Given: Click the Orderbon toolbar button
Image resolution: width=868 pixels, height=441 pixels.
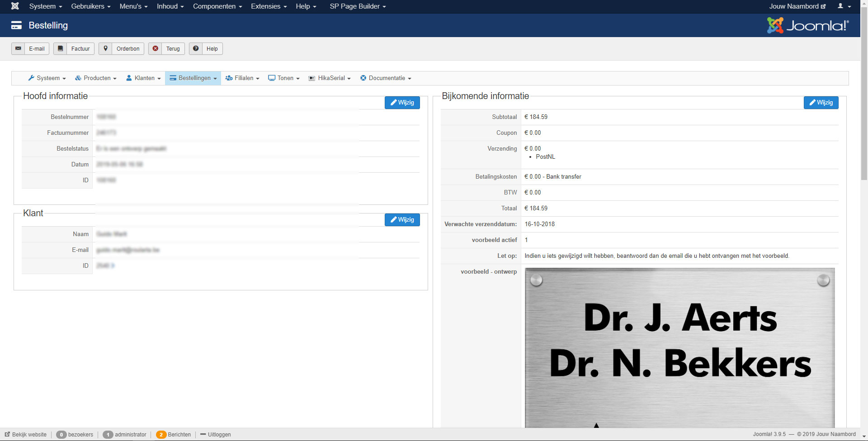Looking at the screenshot, I should click(121, 48).
